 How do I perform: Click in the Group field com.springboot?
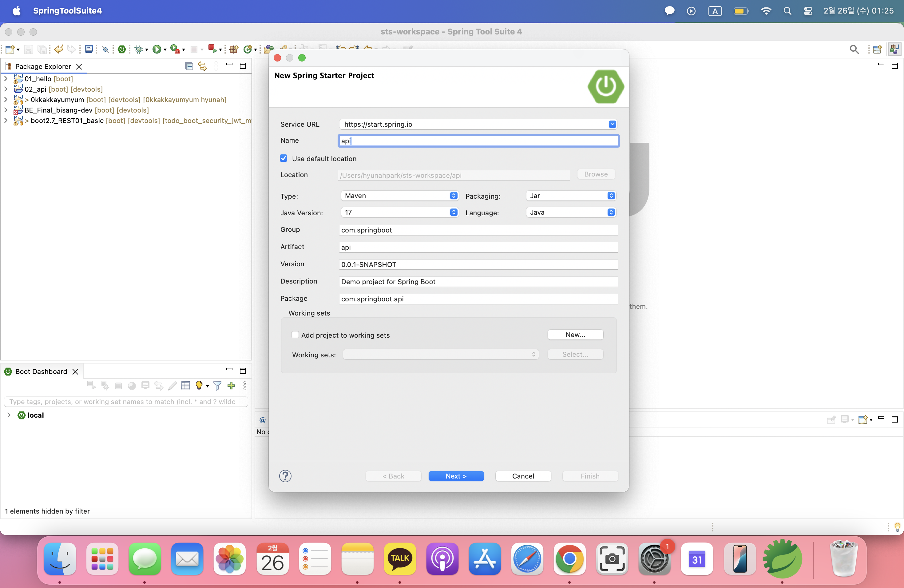(x=478, y=230)
